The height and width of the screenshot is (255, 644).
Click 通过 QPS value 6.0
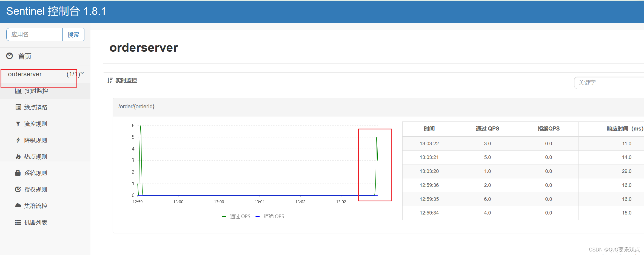pyautogui.click(x=487, y=199)
